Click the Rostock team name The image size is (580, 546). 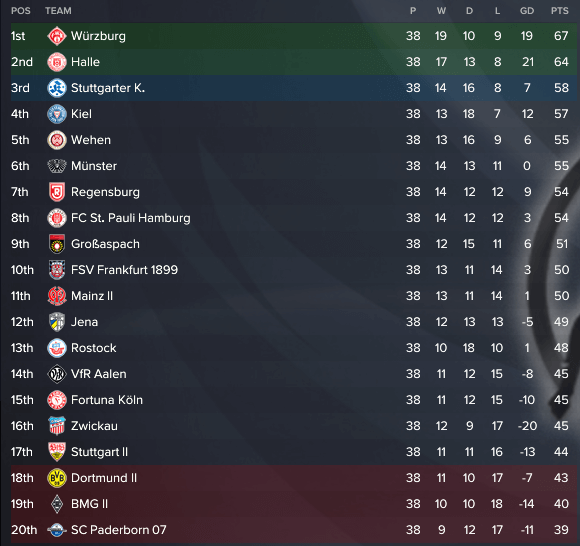point(94,348)
